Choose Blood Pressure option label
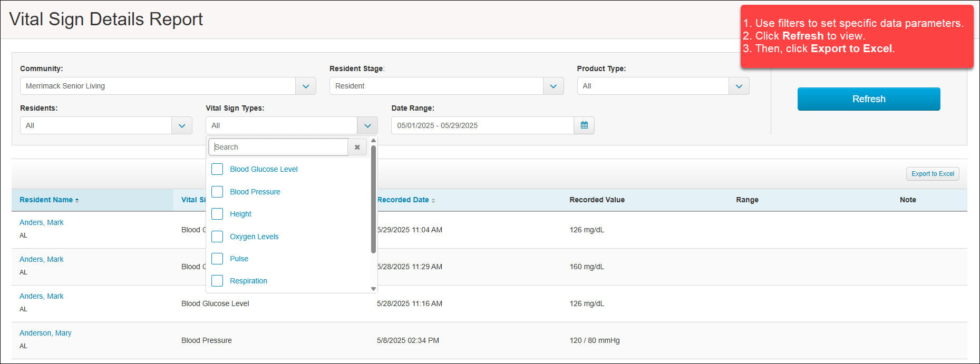The width and height of the screenshot is (980, 364). [x=255, y=192]
